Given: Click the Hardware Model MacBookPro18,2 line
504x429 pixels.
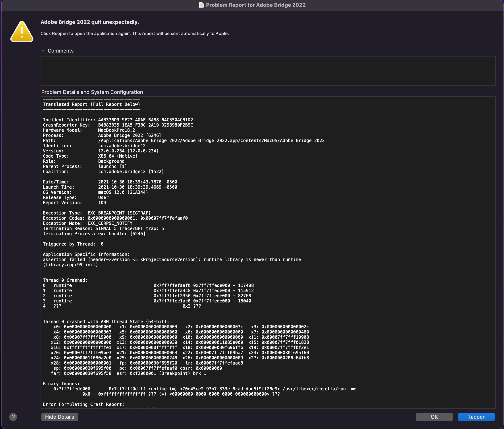Looking at the screenshot, I should (89, 130).
